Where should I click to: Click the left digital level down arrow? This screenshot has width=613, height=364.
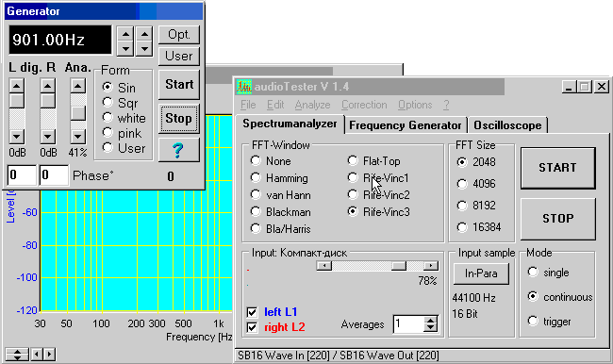(x=16, y=137)
